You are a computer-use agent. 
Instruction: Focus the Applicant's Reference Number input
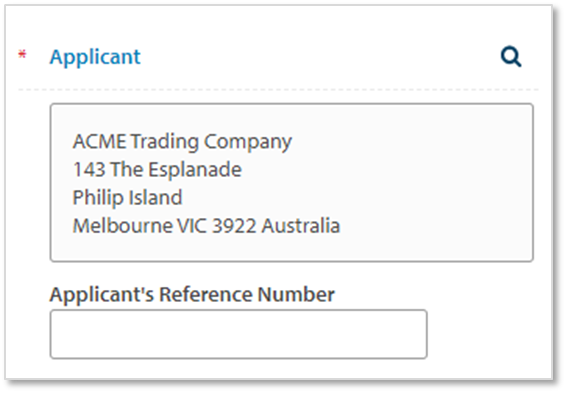coord(239,334)
